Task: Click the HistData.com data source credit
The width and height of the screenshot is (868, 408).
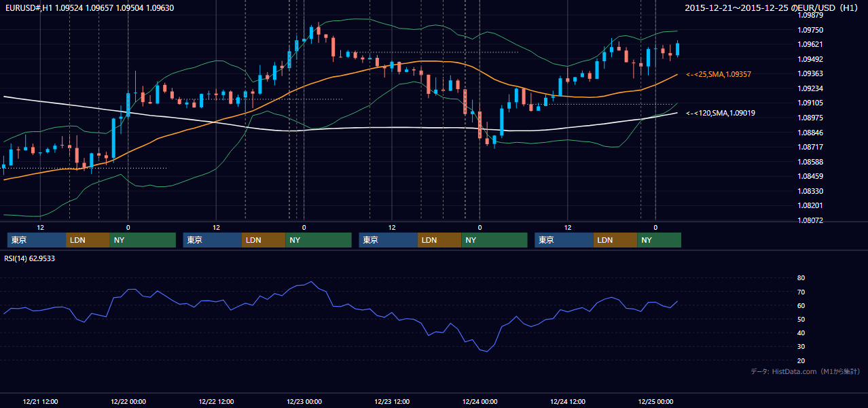Action: pyautogui.click(x=806, y=371)
